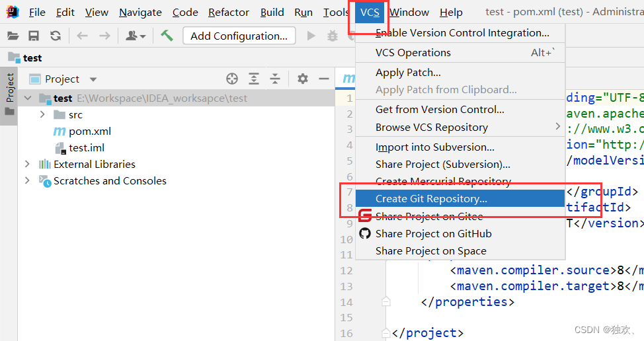Click the Expand All icon in Project panel
The height and width of the screenshot is (341, 644).
pyautogui.click(x=254, y=79)
